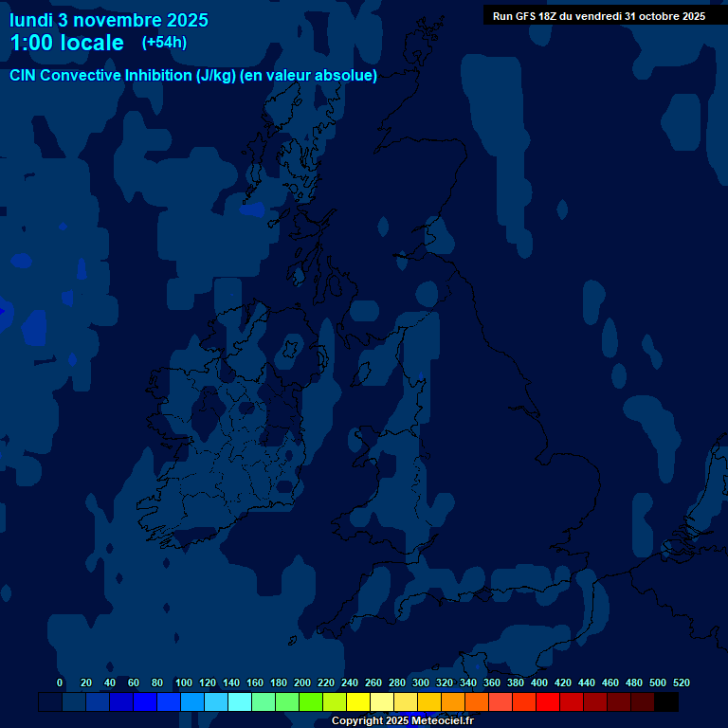Screen dimensions: 728x728
Task: Click the pale yellow legend swatch near 280
Action: tap(382, 702)
